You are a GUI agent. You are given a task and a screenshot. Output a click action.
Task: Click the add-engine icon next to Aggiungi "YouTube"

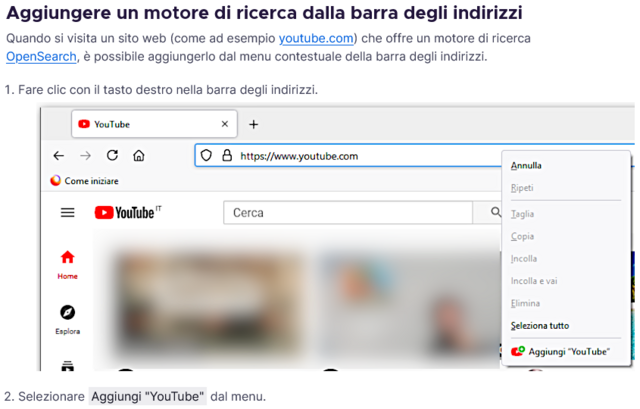point(518,351)
